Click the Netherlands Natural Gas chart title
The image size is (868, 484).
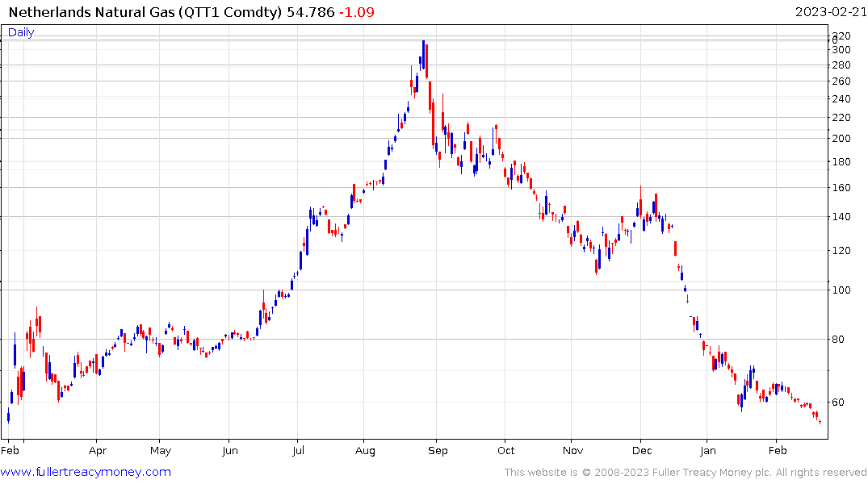145,12
